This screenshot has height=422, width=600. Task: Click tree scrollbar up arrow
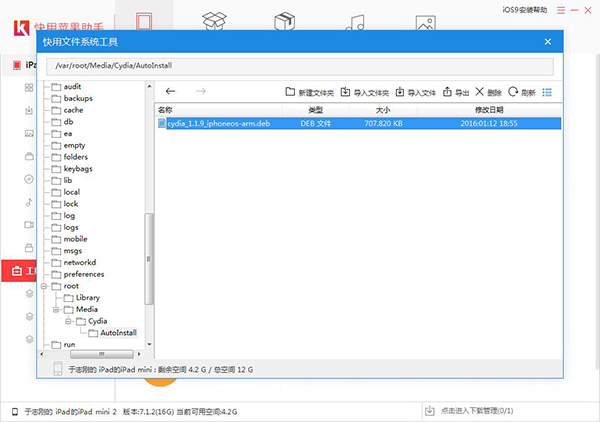click(149, 86)
